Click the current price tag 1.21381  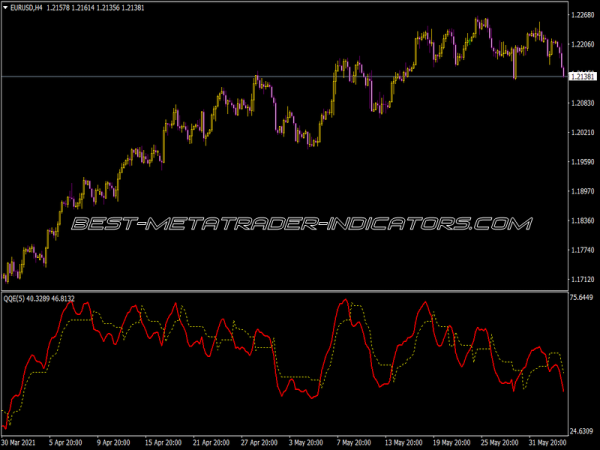[583, 76]
